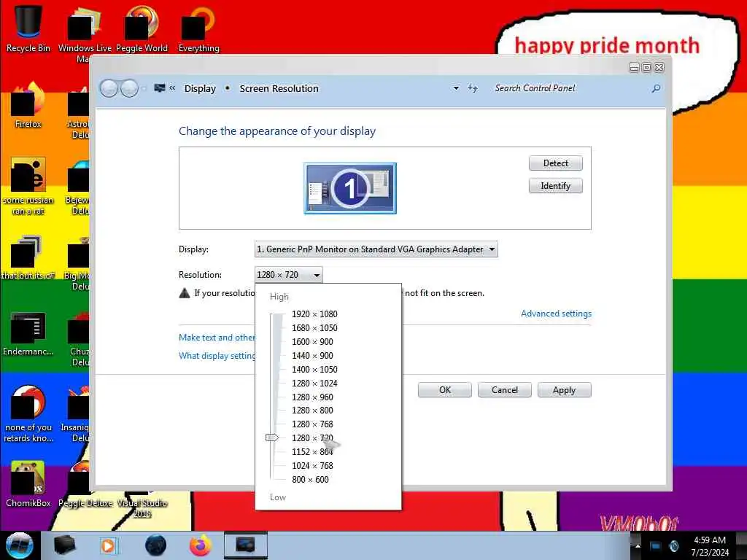The height and width of the screenshot is (560, 747).
Task: Open the Advanced settings link
Action: [x=556, y=314]
